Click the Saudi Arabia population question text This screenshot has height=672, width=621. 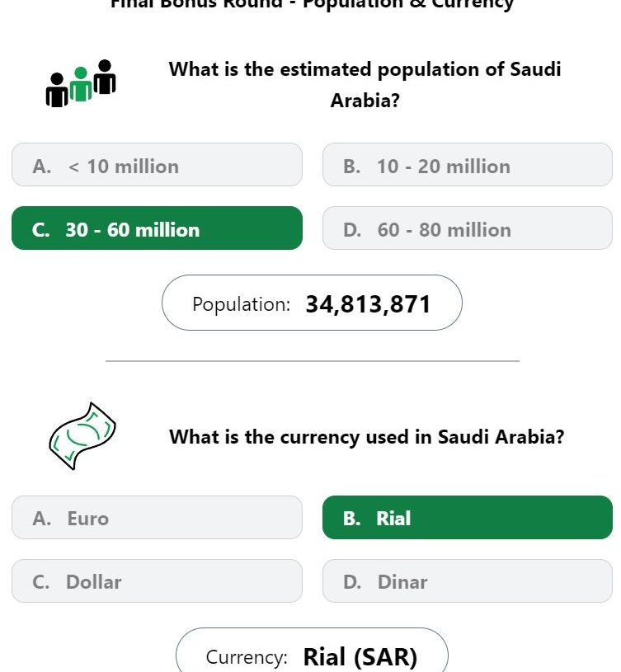pos(365,84)
